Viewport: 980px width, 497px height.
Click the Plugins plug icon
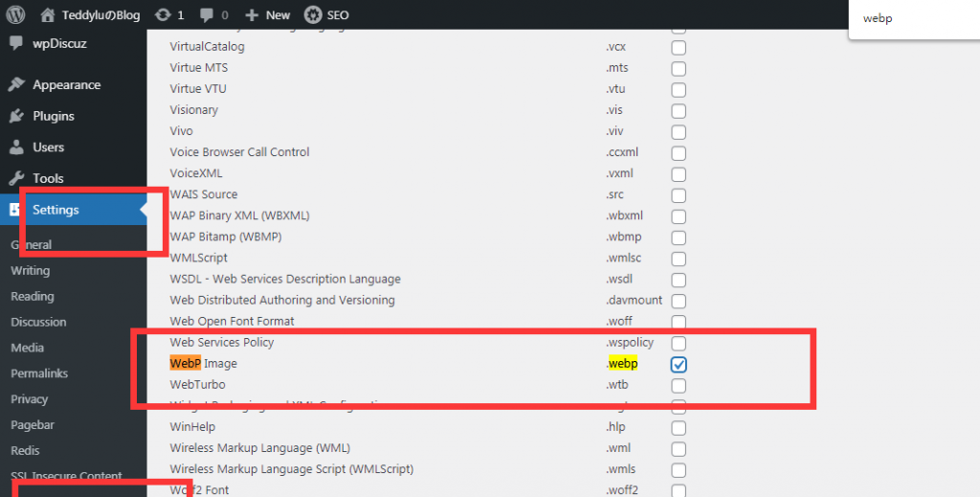(16, 116)
